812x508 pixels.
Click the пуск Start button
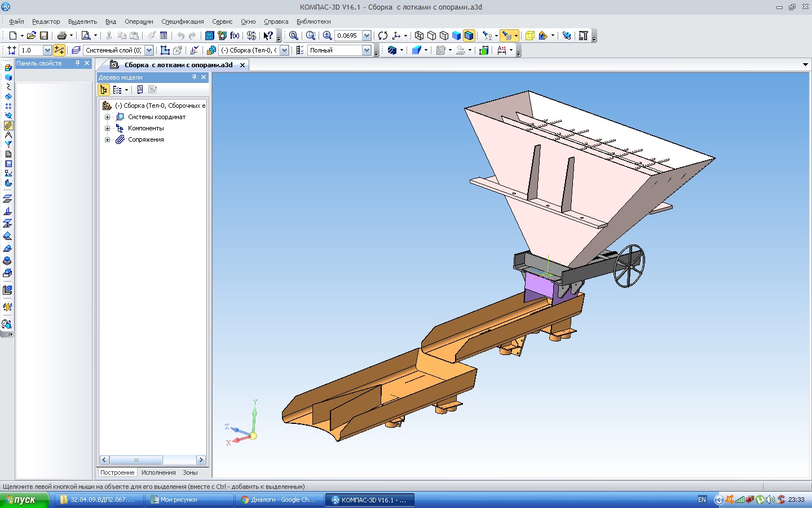[x=24, y=500]
